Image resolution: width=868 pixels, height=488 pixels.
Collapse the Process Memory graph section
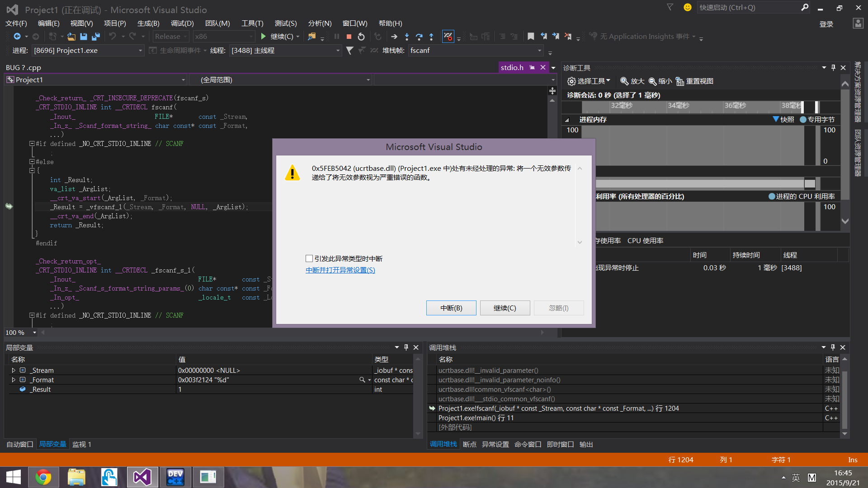pyautogui.click(x=567, y=120)
